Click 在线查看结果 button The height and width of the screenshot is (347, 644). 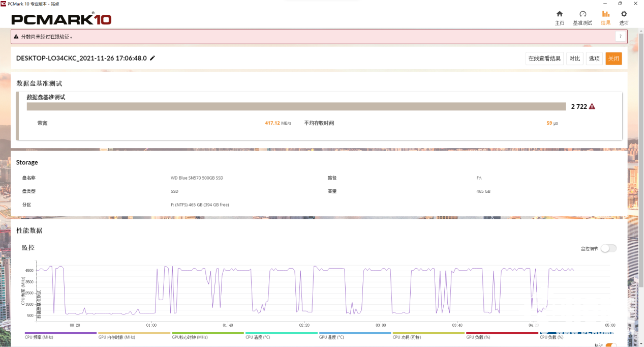pyautogui.click(x=544, y=59)
